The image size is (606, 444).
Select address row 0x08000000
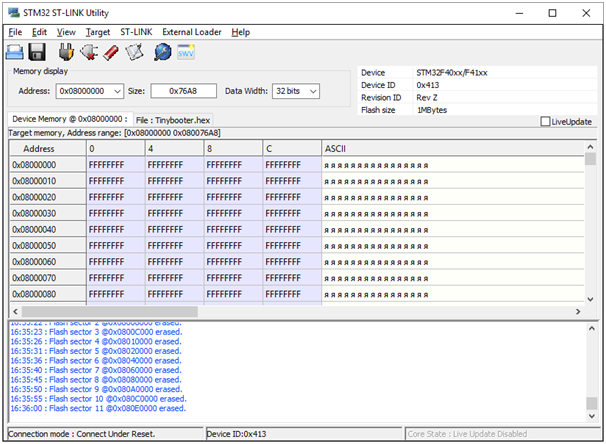pos(48,165)
